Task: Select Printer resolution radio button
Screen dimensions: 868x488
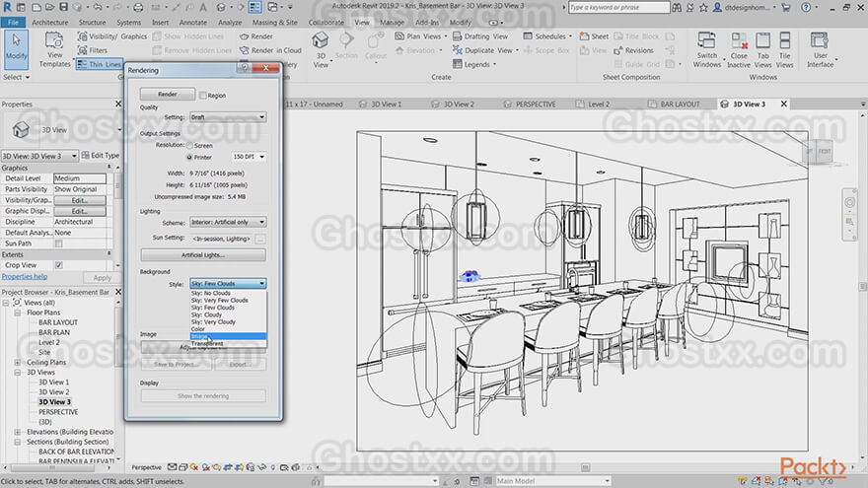Action: coord(189,157)
